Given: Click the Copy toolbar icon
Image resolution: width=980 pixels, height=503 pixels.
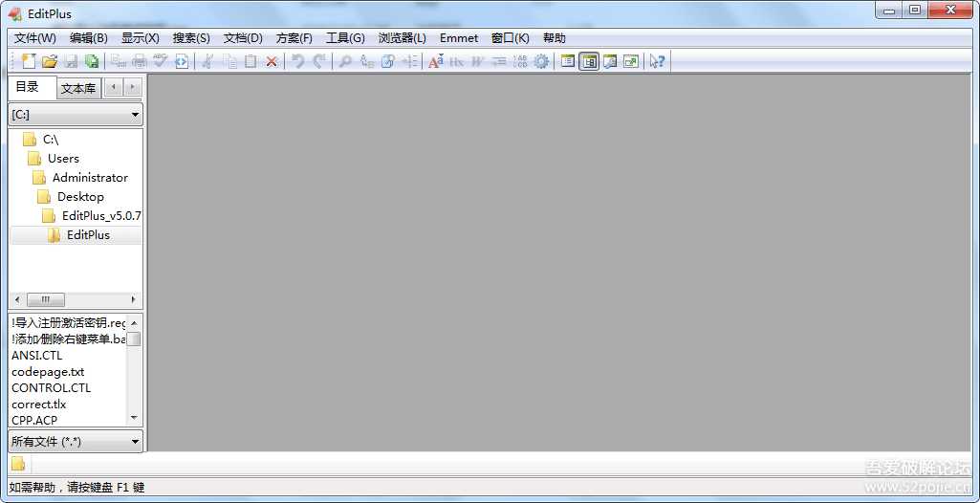Looking at the screenshot, I should [x=230, y=60].
